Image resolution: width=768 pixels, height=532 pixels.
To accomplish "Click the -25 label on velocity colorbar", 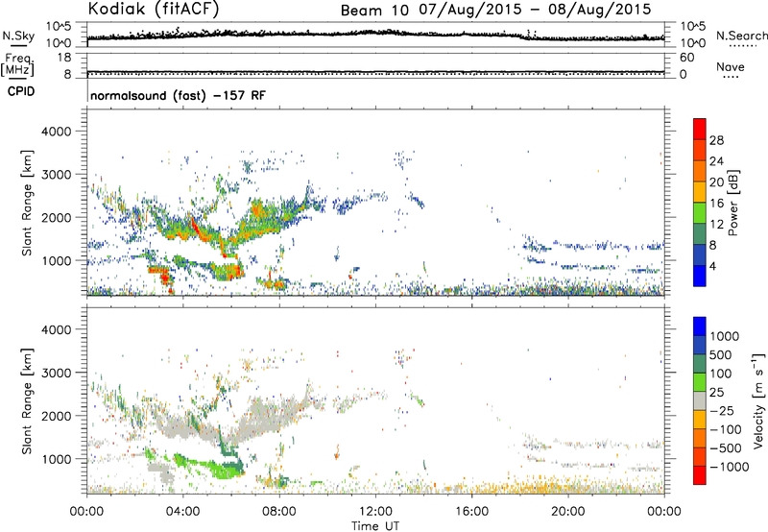I will click(721, 410).
